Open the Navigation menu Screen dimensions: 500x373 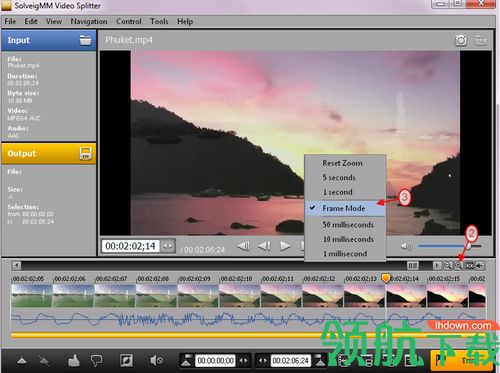89,22
